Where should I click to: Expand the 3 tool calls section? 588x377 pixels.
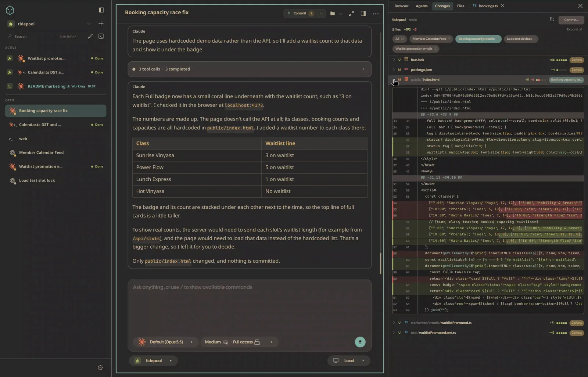click(x=250, y=69)
